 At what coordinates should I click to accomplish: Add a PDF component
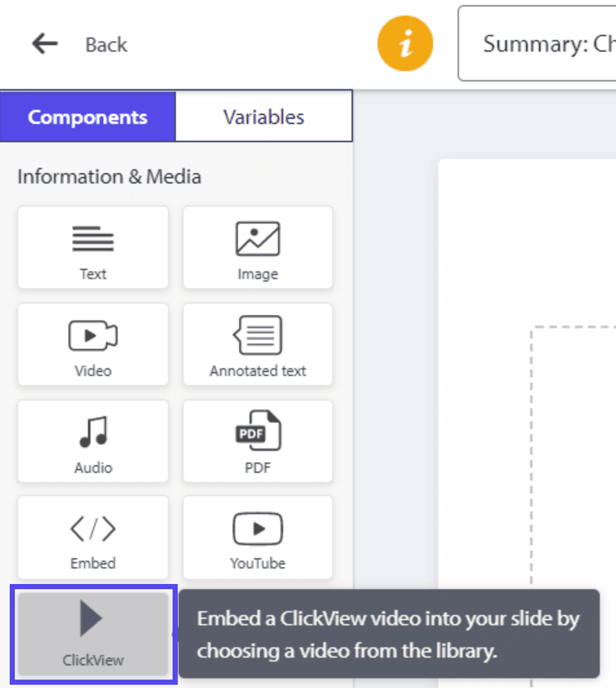coord(257,441)
